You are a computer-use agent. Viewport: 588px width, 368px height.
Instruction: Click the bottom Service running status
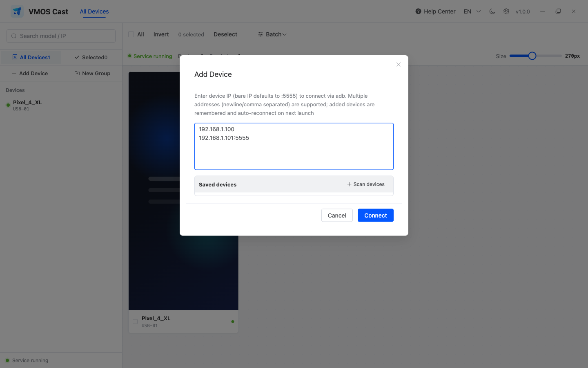[x=27, y=361]
